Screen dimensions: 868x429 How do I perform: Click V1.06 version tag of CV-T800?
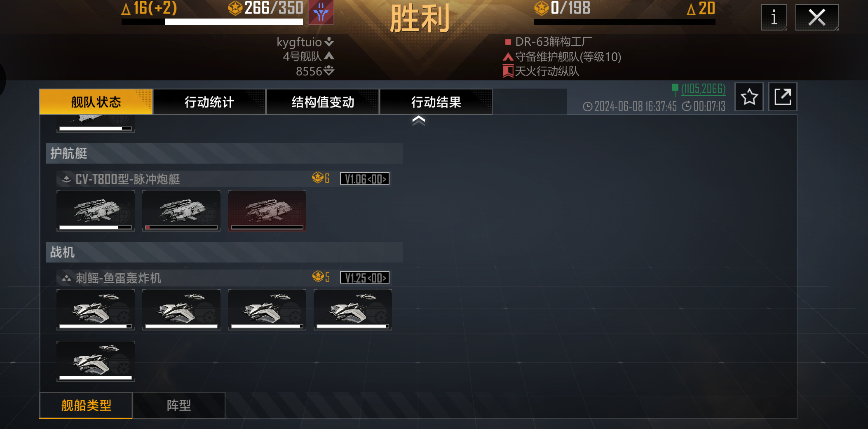(x=365, y=179)
